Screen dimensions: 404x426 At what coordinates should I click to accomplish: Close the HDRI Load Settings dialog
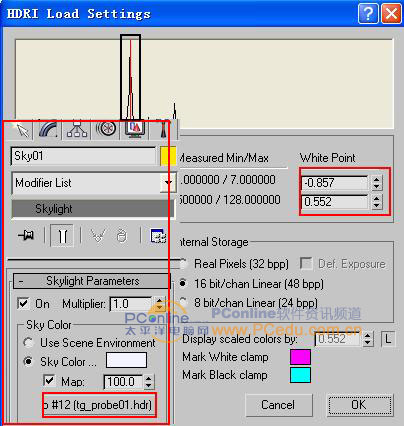(x=391, y=14)
